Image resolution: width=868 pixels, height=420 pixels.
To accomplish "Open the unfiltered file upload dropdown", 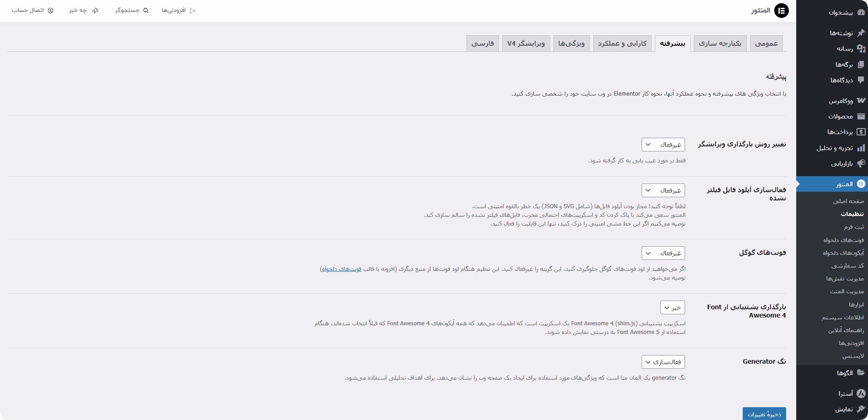I will click(x=663, y=190).
